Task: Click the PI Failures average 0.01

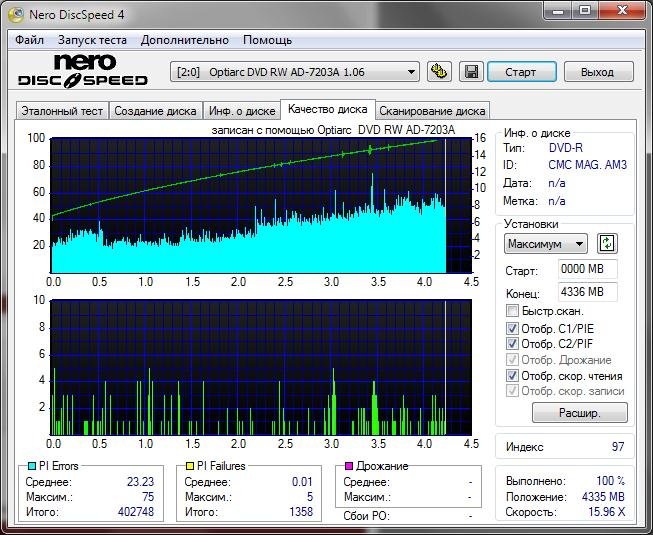Action: [x=302, y=482]
